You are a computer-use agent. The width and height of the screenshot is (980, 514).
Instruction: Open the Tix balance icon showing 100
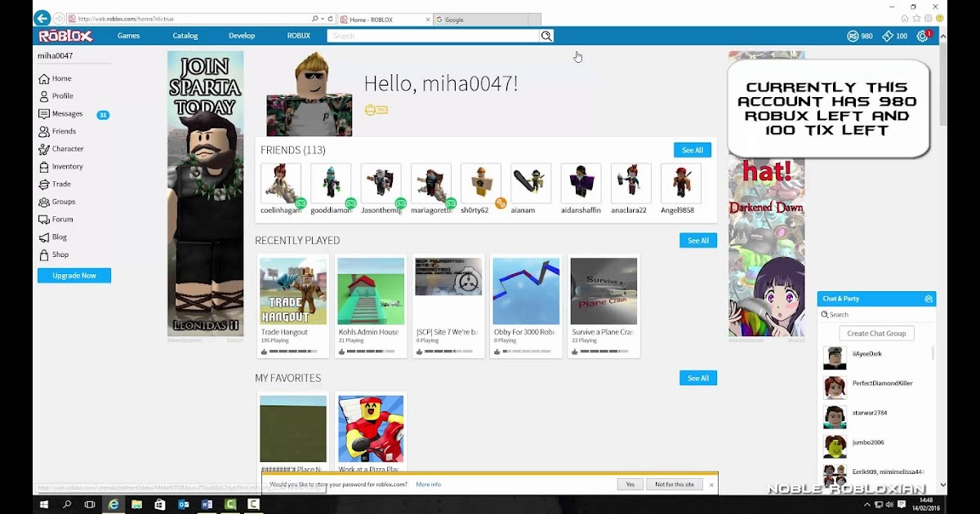[x=888, y=36]
